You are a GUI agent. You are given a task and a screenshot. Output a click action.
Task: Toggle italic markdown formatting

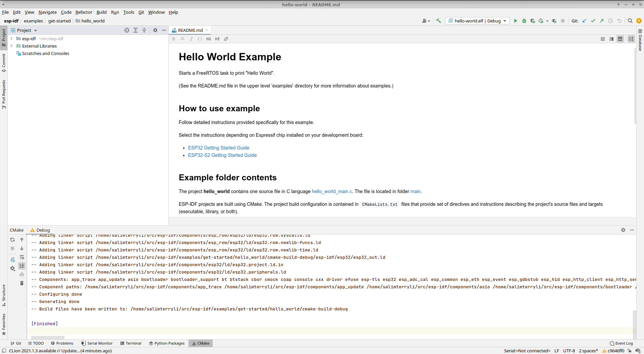(191, 39)
